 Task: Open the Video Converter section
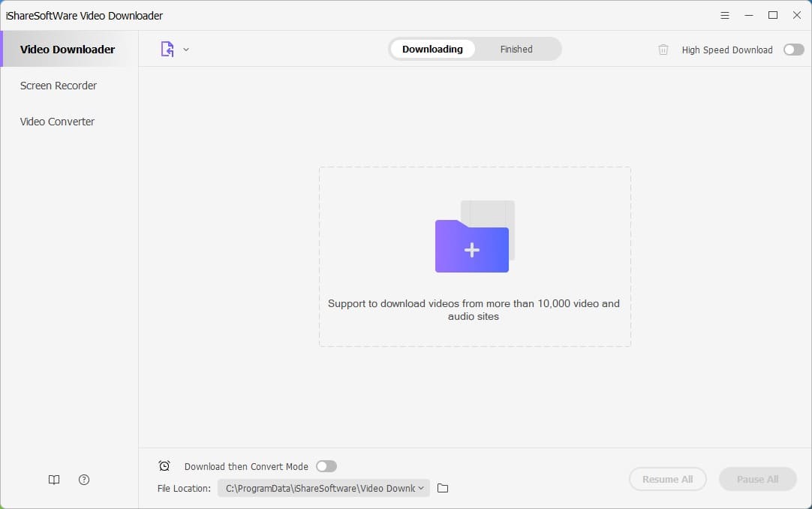click(56, 121)
